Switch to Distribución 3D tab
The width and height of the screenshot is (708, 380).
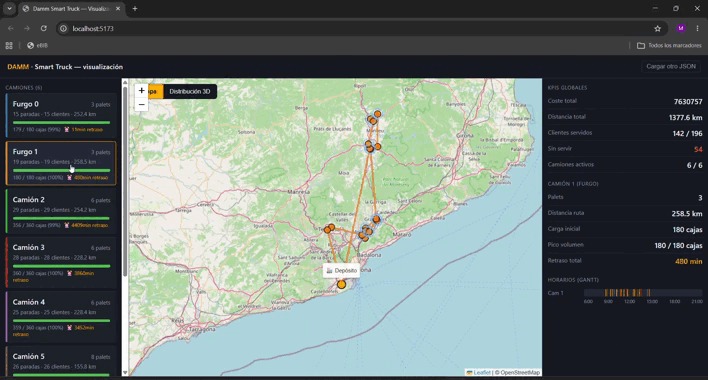(190, 91)
